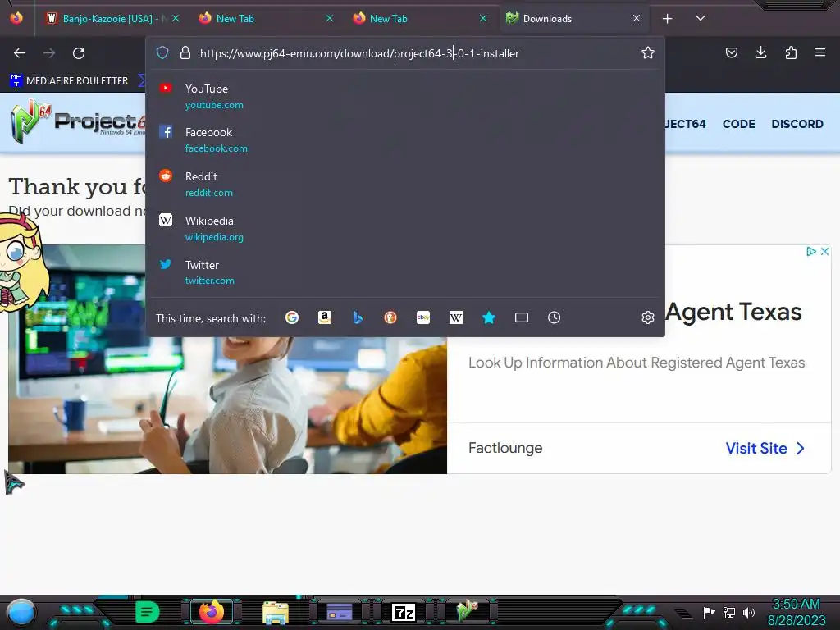Viewport: 840px width, 630px height.
Task: Switch to the second New Tab
Action: click(x=420, y=19)
